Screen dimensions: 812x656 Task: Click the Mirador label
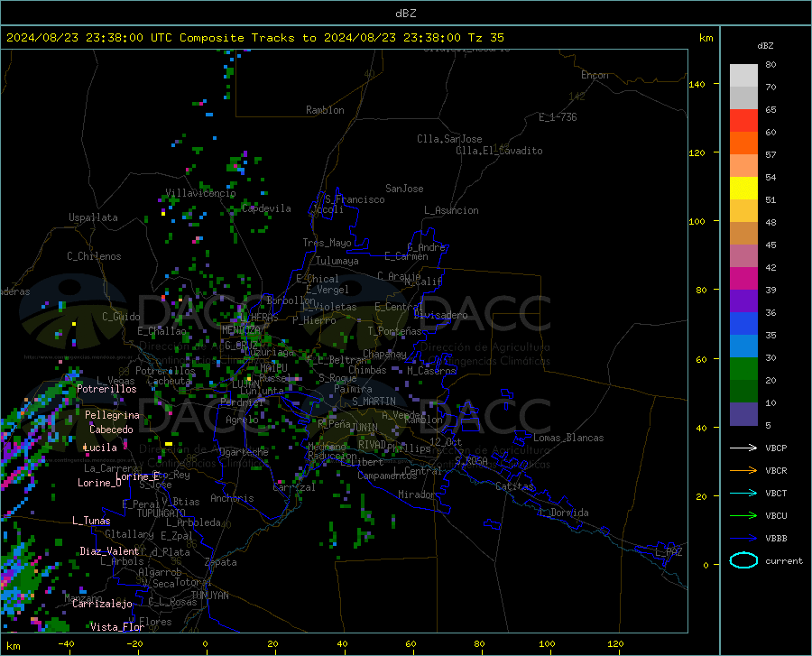point(416,494)
